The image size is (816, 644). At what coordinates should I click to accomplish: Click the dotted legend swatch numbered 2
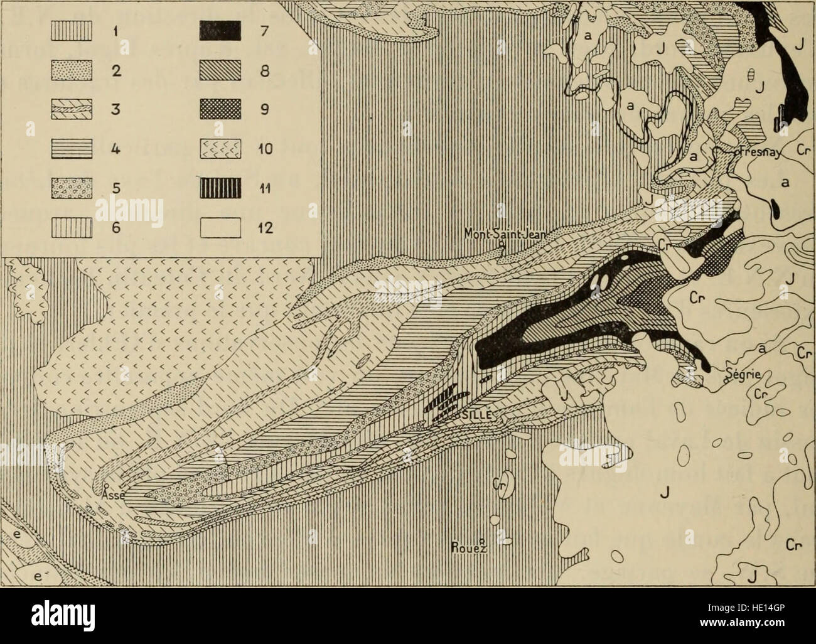[x=72, y=70]
